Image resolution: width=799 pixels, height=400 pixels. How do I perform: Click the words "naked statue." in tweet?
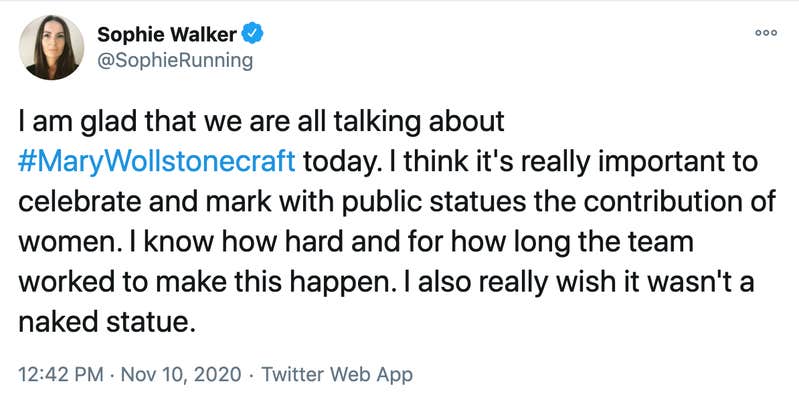pos(107,321)
